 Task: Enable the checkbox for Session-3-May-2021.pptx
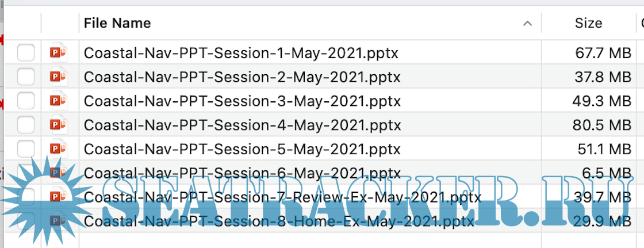pos(26,101)
